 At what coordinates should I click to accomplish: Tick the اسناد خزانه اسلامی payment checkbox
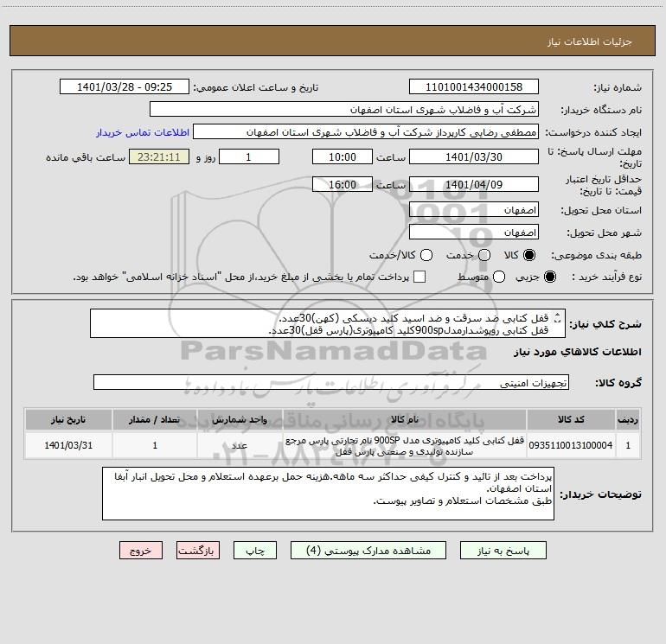419,277
